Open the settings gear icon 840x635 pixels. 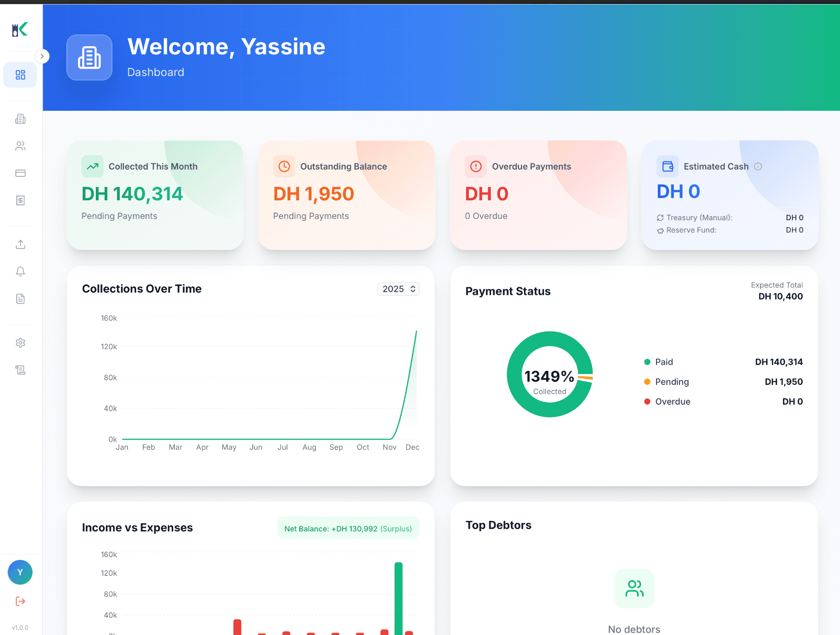click(x=20, y=343)
